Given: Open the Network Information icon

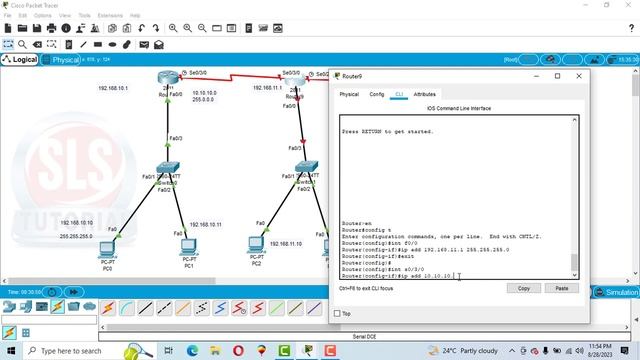Looking at the screenshot, I should (x=66, y=28).
